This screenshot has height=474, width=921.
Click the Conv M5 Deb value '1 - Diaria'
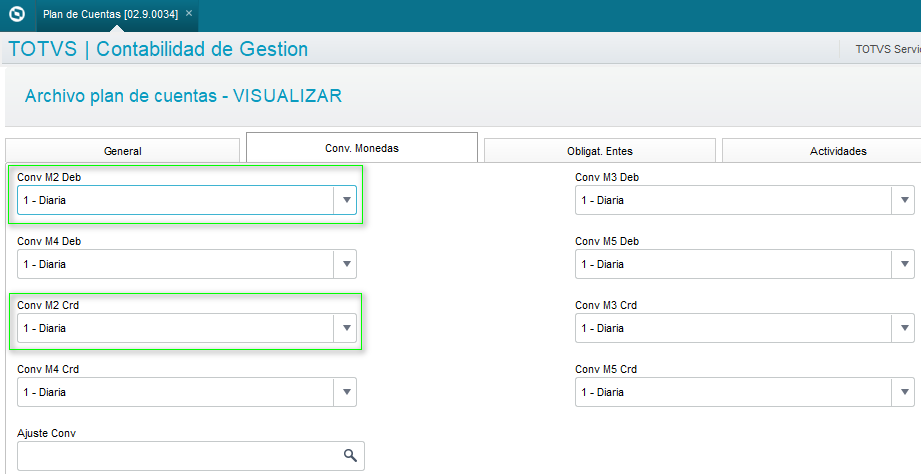pos(603,264)
